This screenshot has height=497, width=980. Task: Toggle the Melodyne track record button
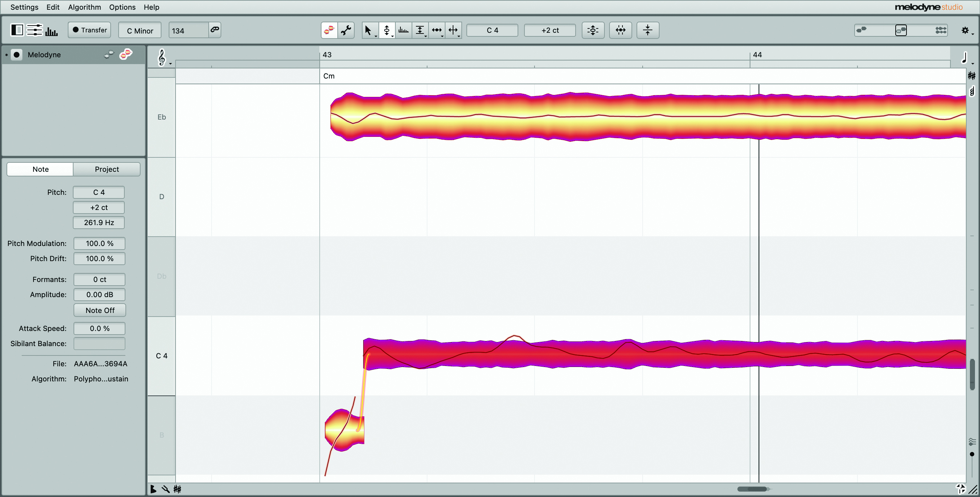point(16,55)
